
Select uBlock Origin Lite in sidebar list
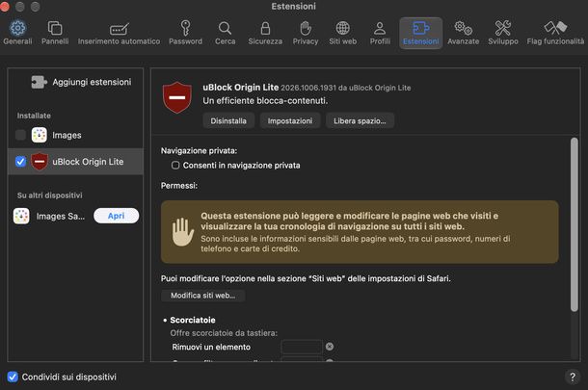click(x=75, y=162)
